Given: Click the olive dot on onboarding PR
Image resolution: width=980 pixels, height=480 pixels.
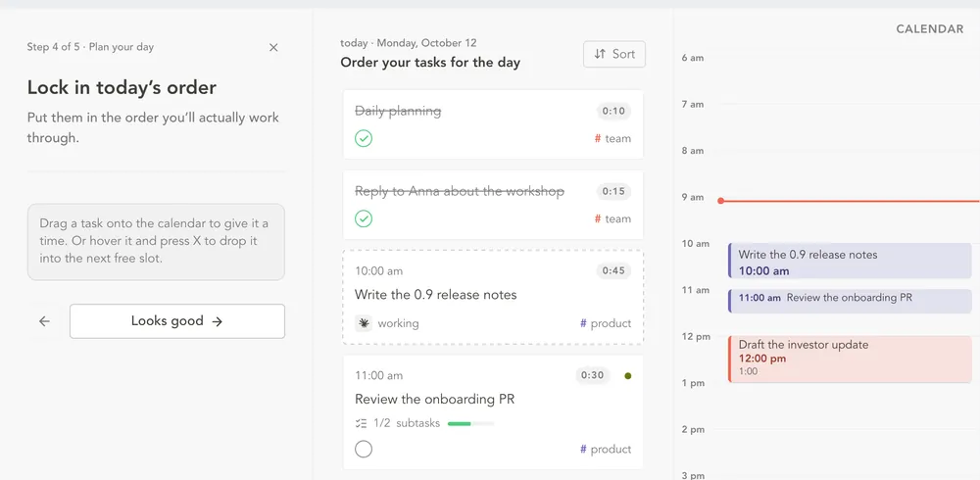Looking at the screenshot, I should pos(627,375).
